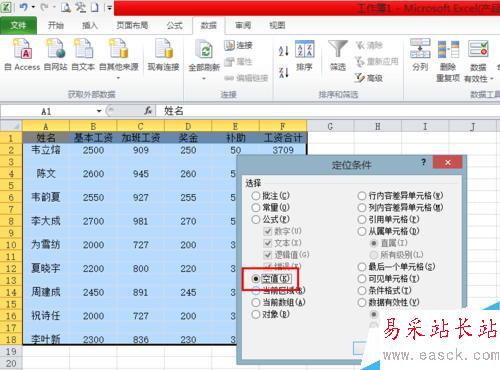Screen dimensions: 500x370
Task: Open the Name Box dropdown arrow
Action: coord(99,111)
